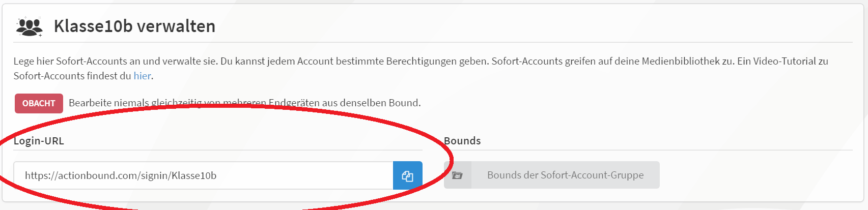
Task: Click 'Klasse10b' inside the URL field
Action: coord(194,176)
